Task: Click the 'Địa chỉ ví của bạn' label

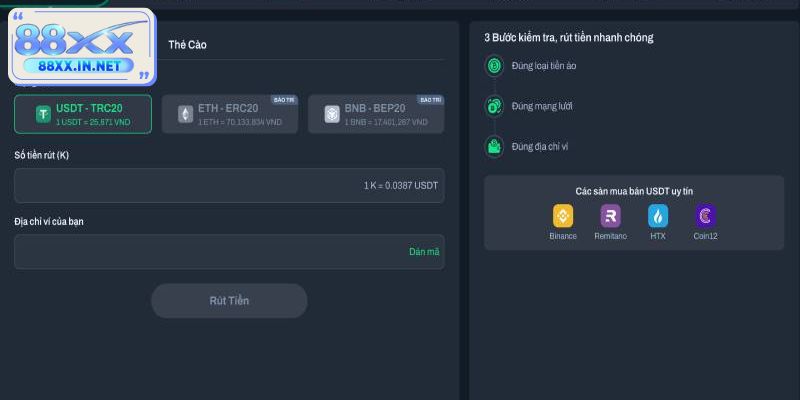Action: (x=49, y=222)
